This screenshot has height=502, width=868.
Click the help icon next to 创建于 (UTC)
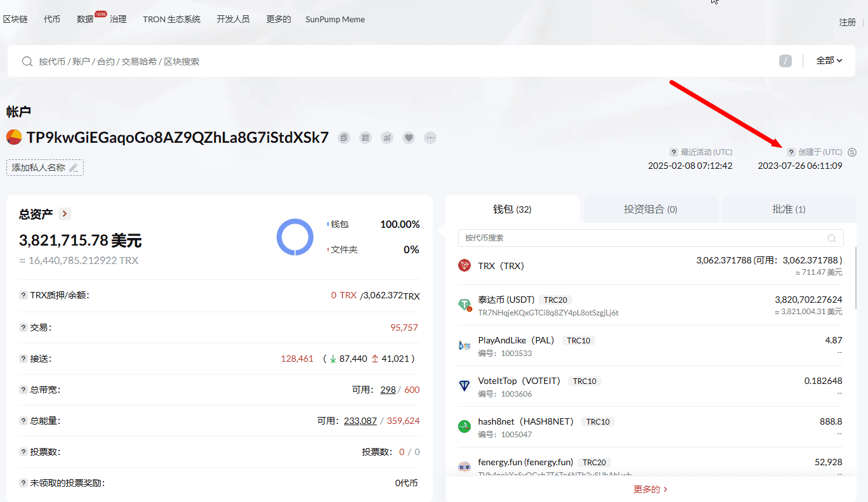(x=791, y=152)
